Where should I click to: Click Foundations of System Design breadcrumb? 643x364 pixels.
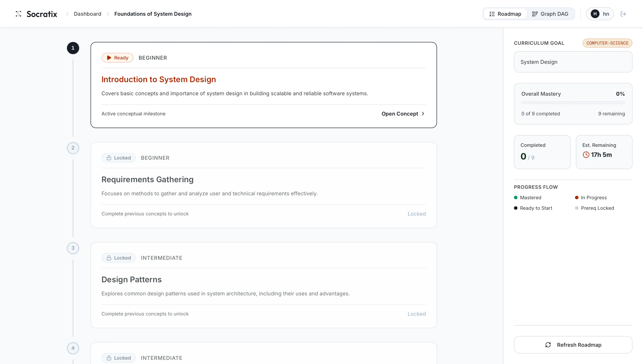pyautogui.click(x=153, y=14)
